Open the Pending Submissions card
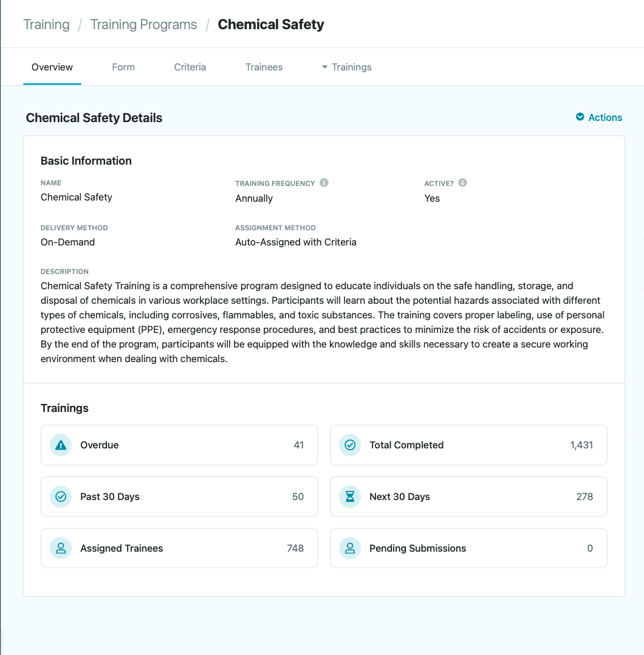 click(x=468, y=549)
